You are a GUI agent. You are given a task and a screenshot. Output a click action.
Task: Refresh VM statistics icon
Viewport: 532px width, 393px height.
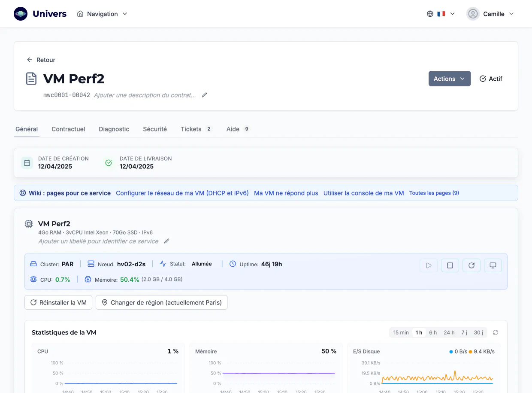pyautogui.click(x=496, y=332)
